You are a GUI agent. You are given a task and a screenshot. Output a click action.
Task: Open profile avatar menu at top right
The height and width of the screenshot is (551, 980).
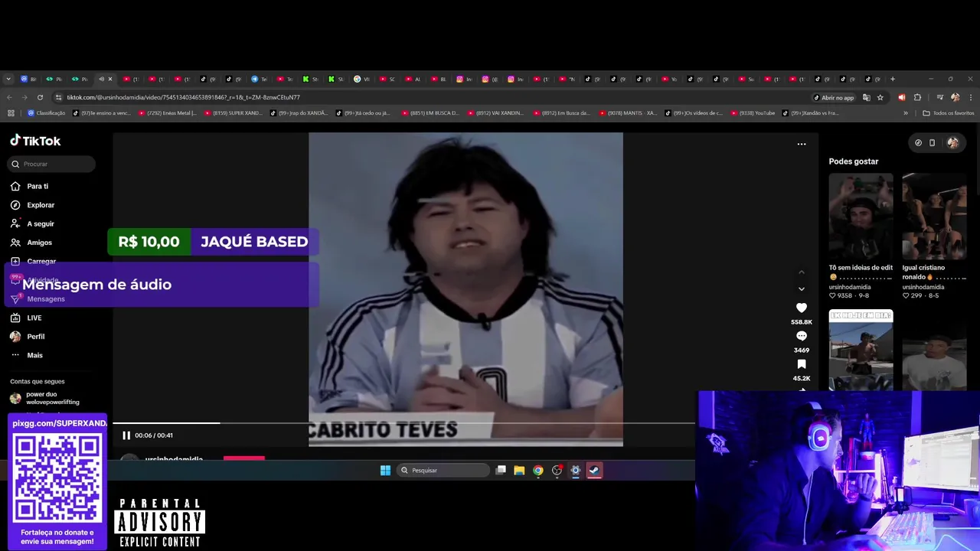[952, 142]
